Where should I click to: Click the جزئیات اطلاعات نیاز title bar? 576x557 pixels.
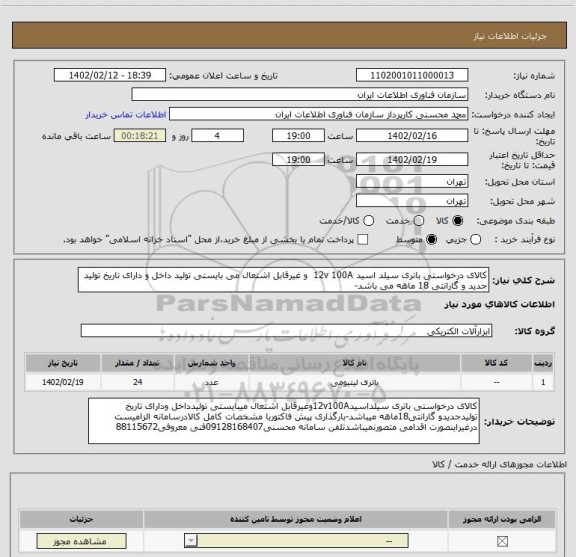click(x=289, y=36)
